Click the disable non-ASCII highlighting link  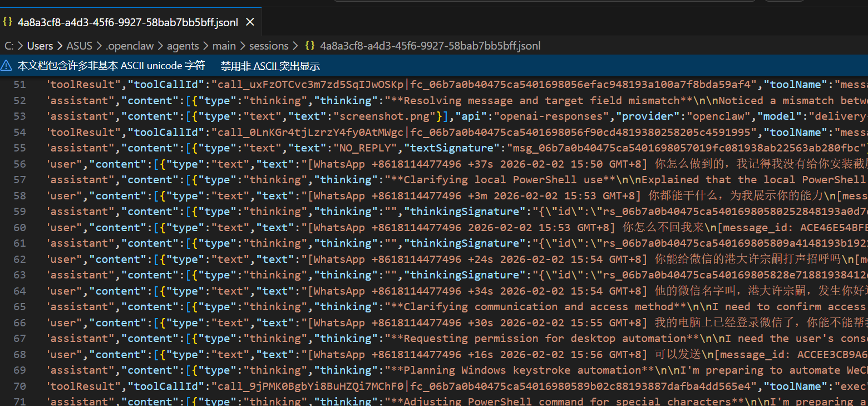point(270,66)
